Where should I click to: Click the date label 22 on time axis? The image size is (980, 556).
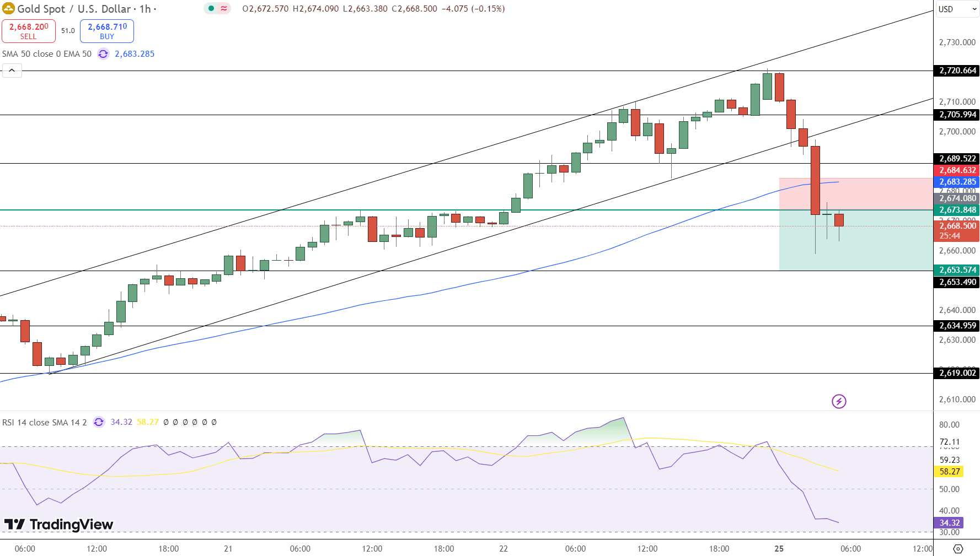504,549
